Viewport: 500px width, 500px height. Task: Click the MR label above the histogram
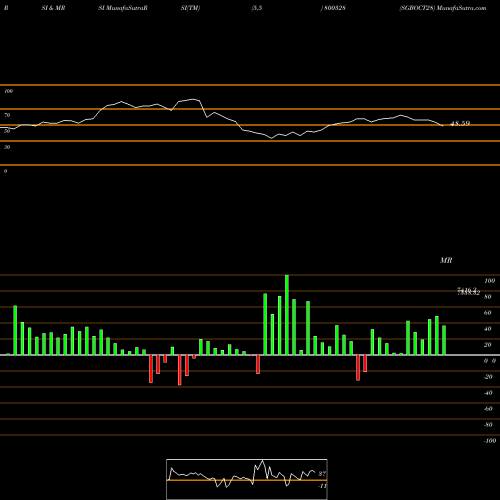446,260
